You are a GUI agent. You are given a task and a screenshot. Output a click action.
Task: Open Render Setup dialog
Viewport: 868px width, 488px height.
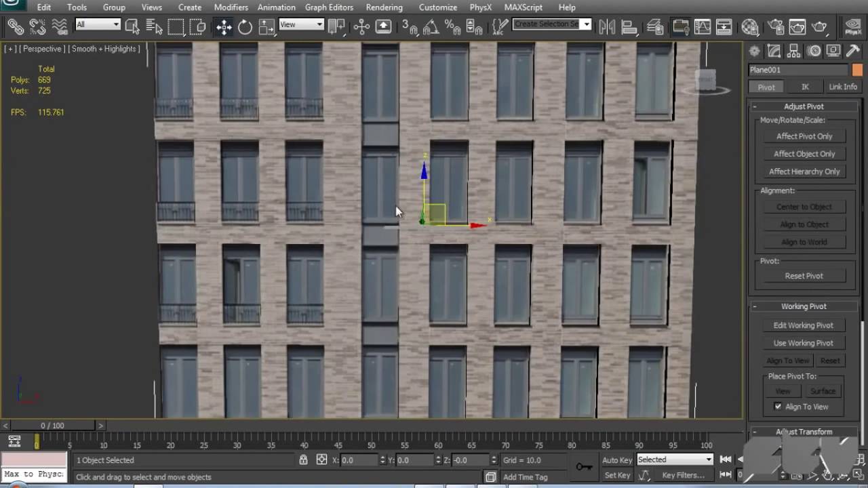pos(776,26)
